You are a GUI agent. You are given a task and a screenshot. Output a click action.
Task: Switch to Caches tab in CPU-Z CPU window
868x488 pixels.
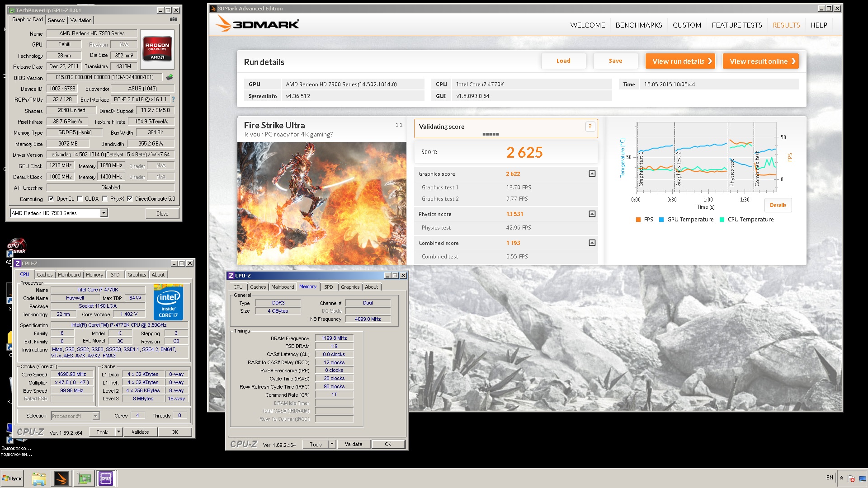[x=45, y=275]
